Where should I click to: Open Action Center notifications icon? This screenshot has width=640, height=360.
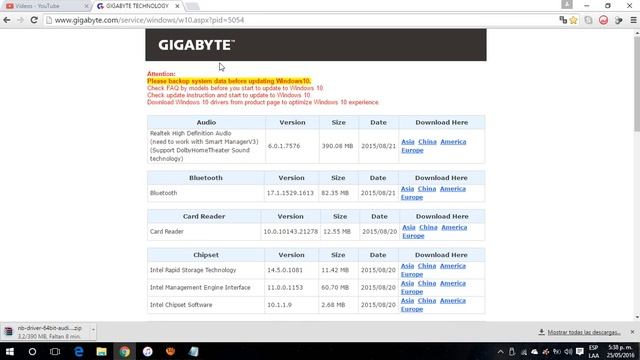point(580,352)
